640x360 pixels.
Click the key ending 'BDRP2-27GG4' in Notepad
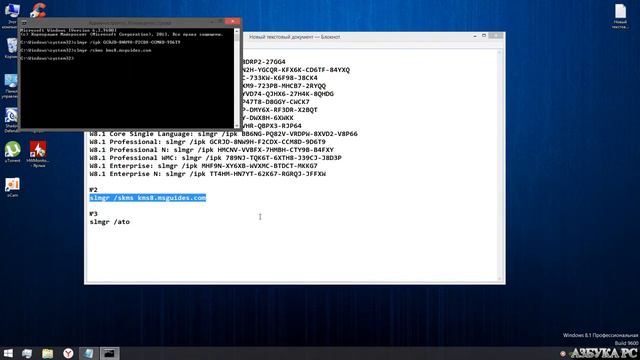click(264, 62)
